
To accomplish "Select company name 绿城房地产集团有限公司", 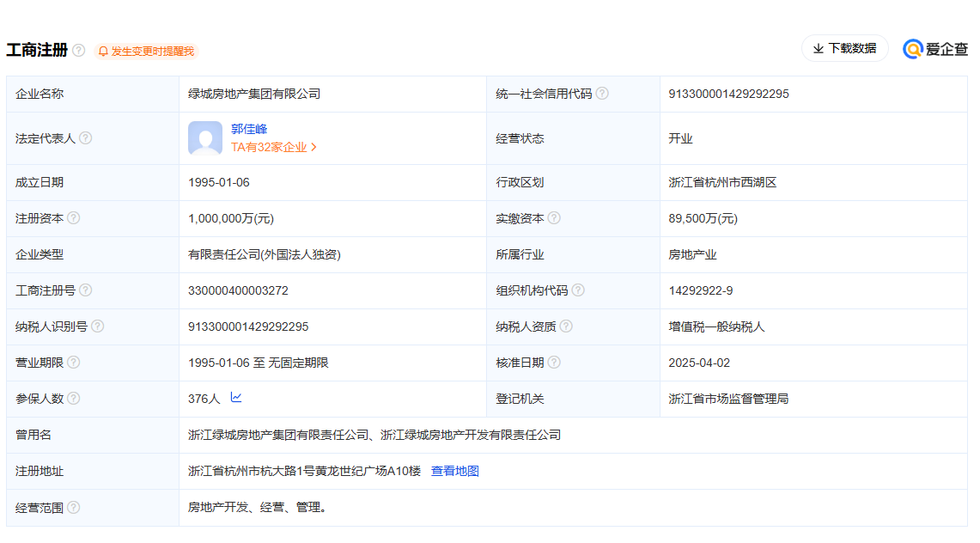I will click(x=254, y=94).
